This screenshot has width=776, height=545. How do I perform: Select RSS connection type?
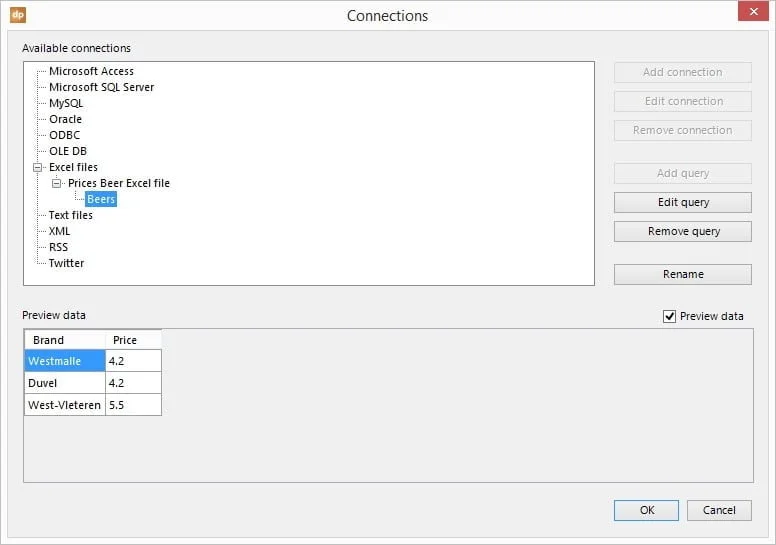click(58, 247)
